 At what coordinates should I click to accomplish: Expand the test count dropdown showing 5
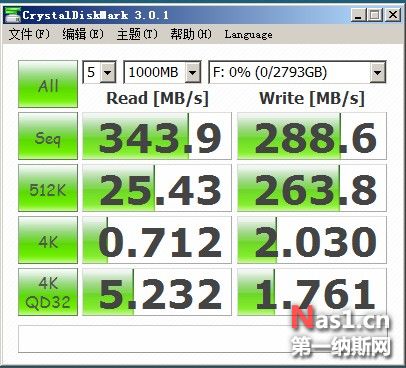[x=108, y=72]
